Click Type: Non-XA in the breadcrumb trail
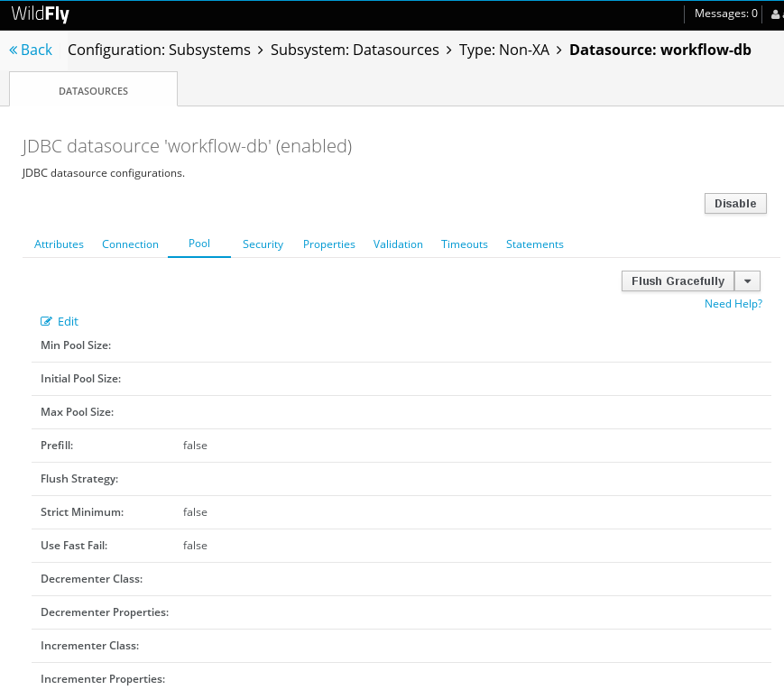This screenshot has height=699, width=784. 504,50
